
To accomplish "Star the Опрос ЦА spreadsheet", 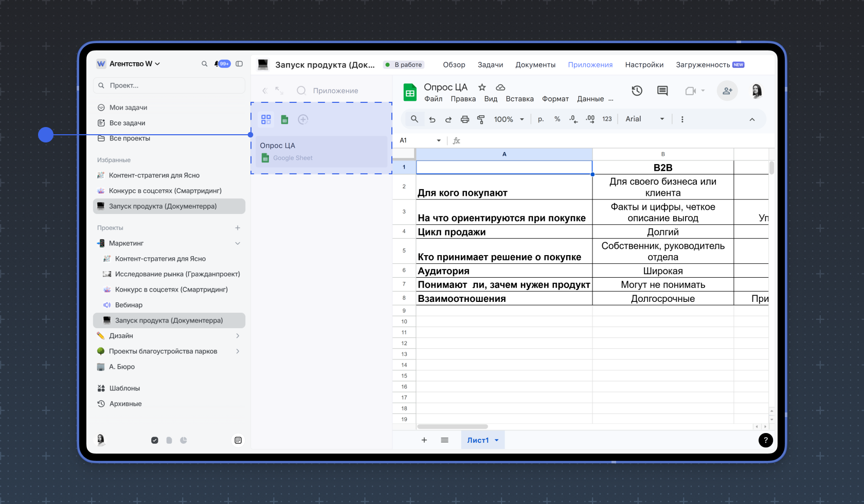I will point(482,87).
